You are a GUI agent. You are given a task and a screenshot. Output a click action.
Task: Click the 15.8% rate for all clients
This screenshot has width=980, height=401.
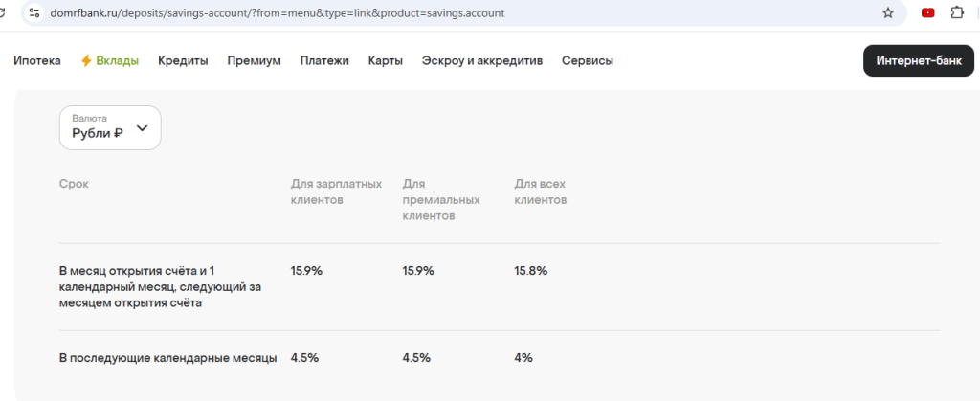[x=530, y=271]
